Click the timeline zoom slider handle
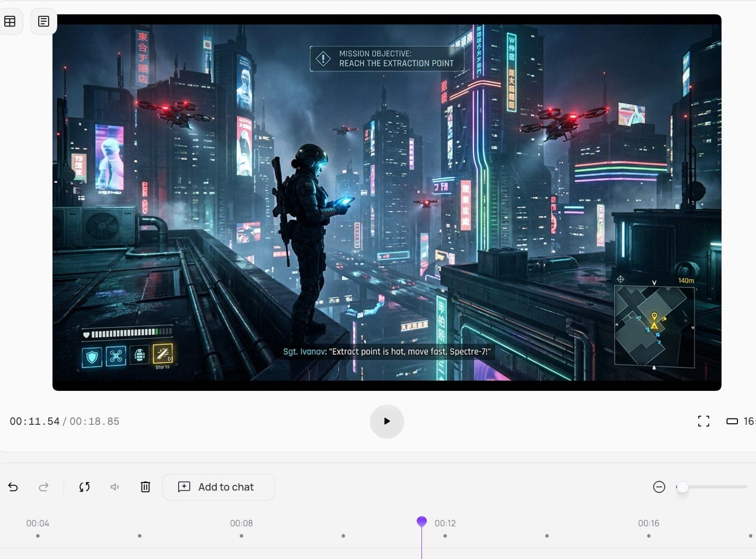This screenshot has width=756, height=559. tap(682, 487)
